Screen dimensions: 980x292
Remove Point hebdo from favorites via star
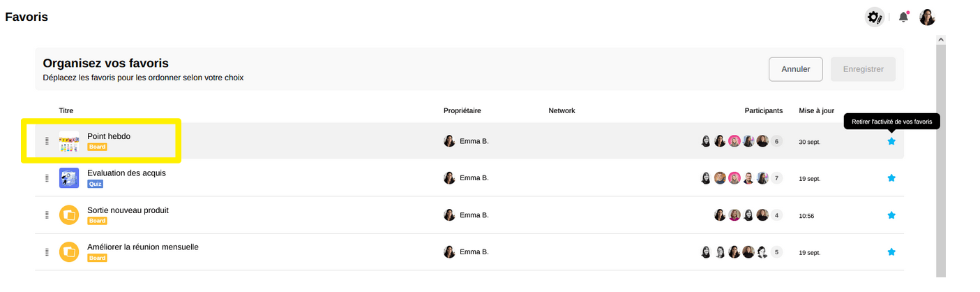[891, 141]
